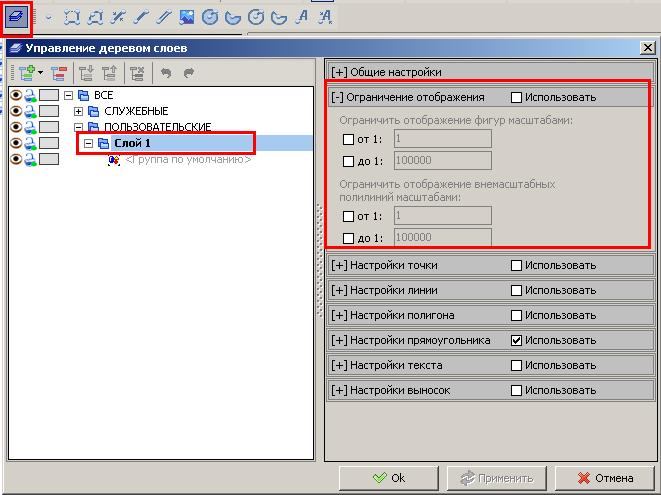Select the image insert tool in top toolbar
The height and width of the screenshot is (495, 661).
pyautogui.click(x=187, y=17)
